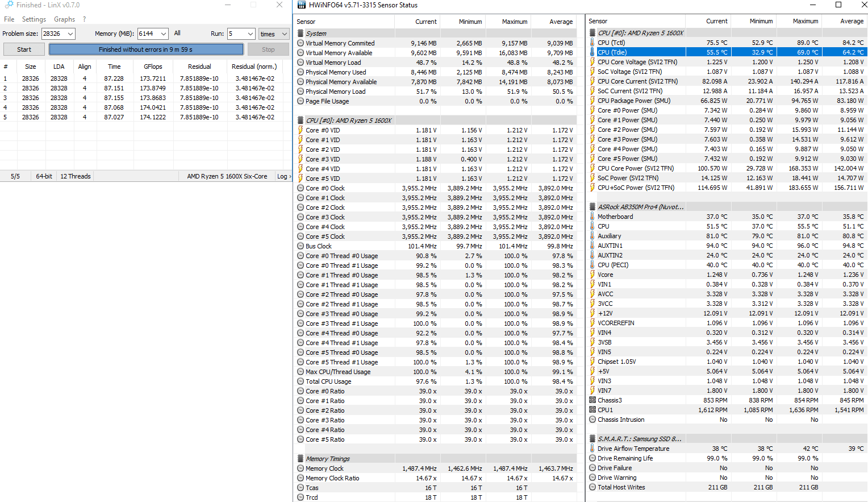Click 'AMD Ryzen 5 1600X Six-Core' in status bar
Screen dimensions: 868x502
click(x=227, y=176)
